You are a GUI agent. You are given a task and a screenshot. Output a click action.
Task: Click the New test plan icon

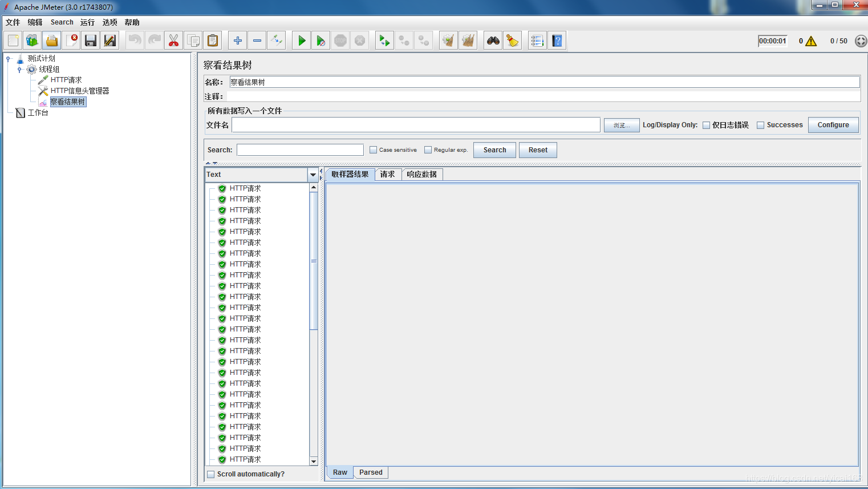tap(13, 41)
